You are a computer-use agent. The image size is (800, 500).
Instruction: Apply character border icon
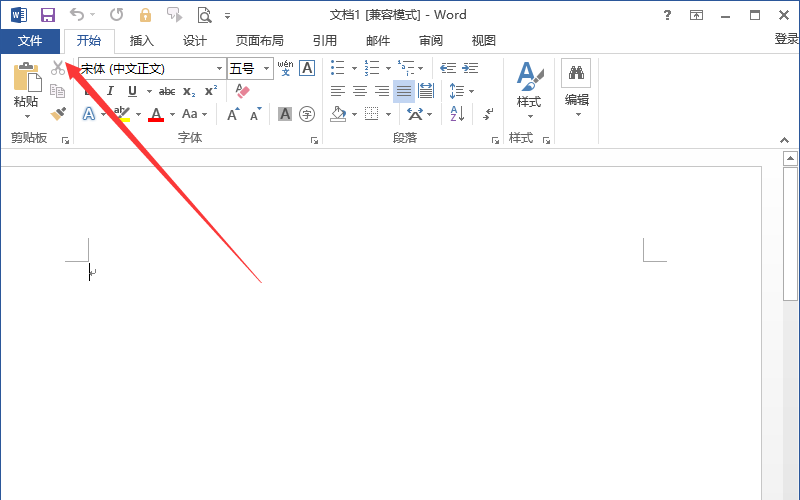pyautogui.click(x=307, y=68)
